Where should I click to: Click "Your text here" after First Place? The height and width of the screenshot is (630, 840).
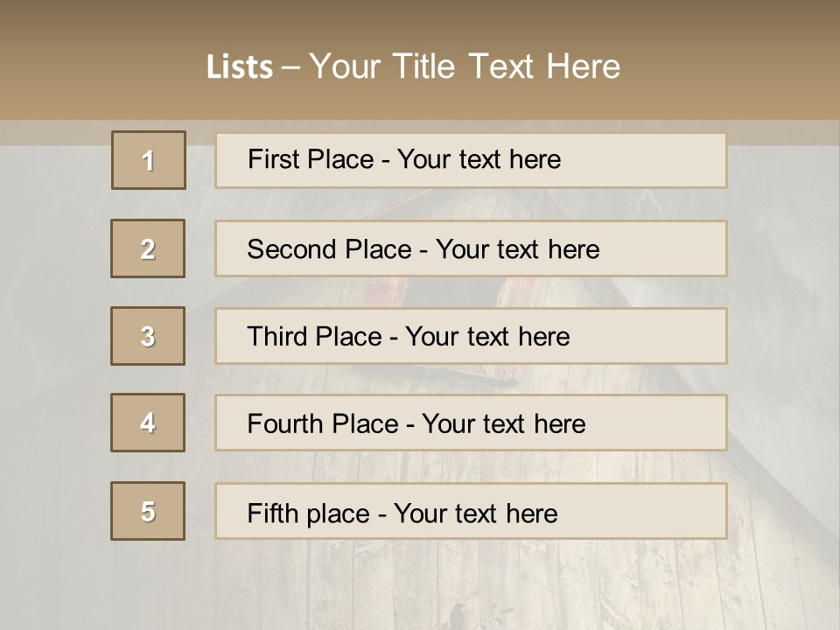pos(479,159)
